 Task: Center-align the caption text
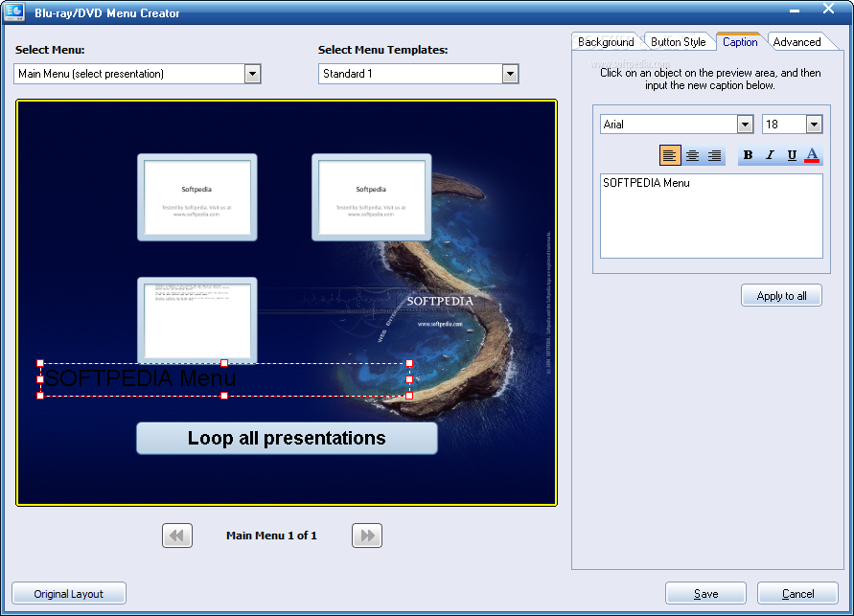(692, 155)
